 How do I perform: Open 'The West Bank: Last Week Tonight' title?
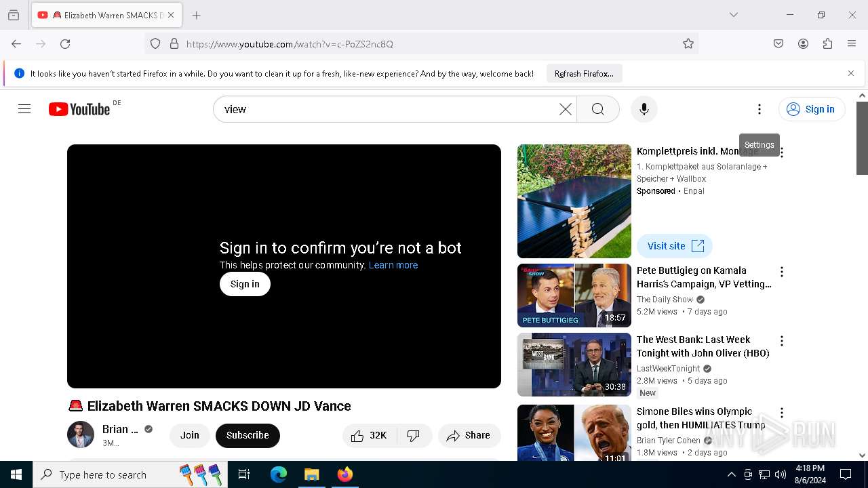tap(703, 346)
